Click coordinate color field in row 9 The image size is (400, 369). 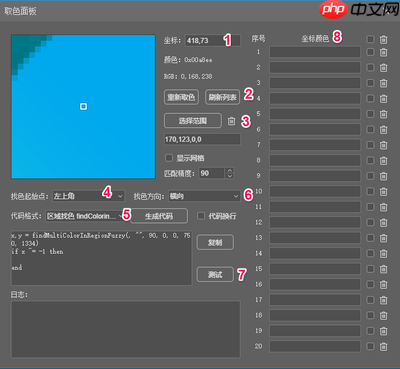click(315, 176)
